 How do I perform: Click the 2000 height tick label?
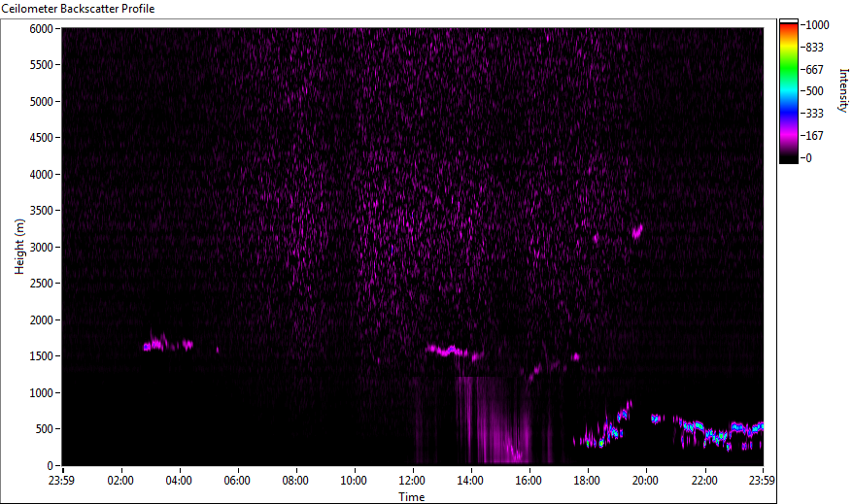point(42,320)
